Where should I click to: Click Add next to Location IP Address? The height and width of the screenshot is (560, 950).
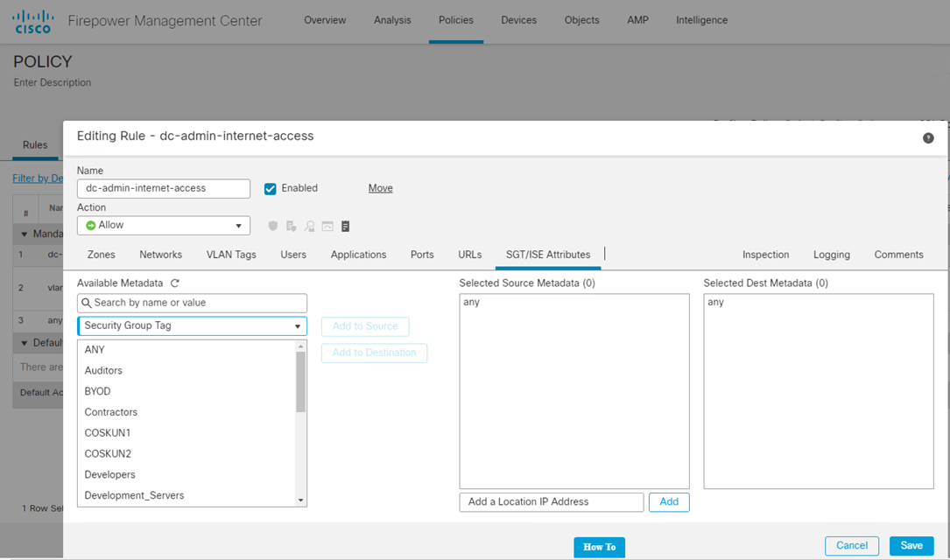tap(669, 502)
